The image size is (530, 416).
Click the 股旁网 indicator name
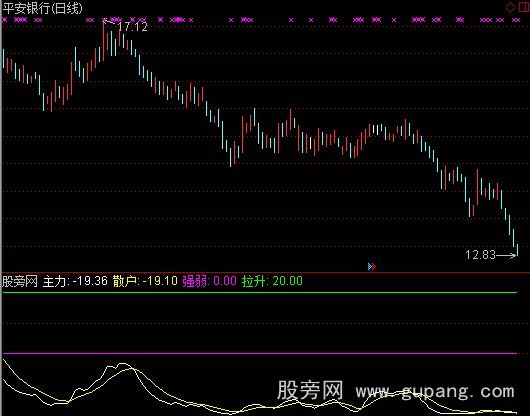(20, 281)
